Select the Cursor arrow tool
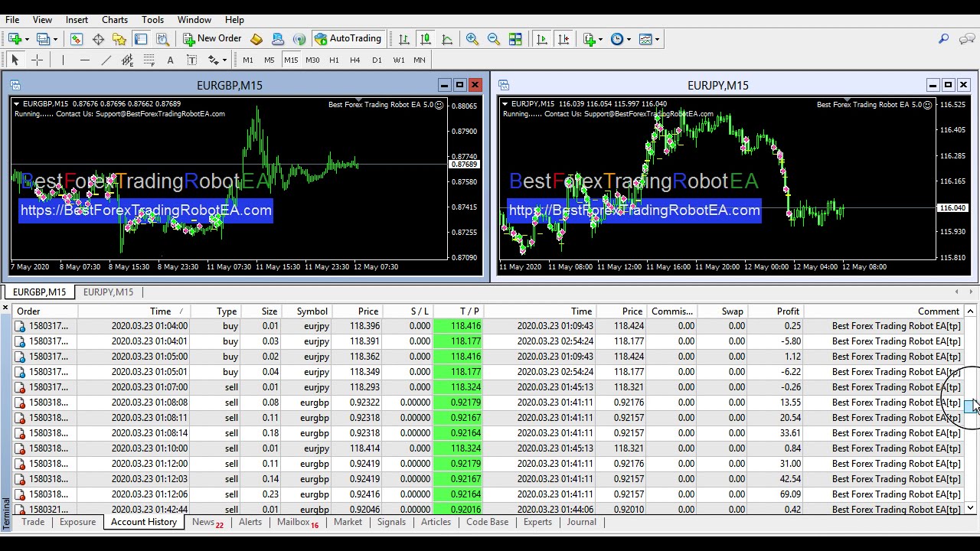The image size is (980, 551). pyautogui.click(x=15, y=60)
